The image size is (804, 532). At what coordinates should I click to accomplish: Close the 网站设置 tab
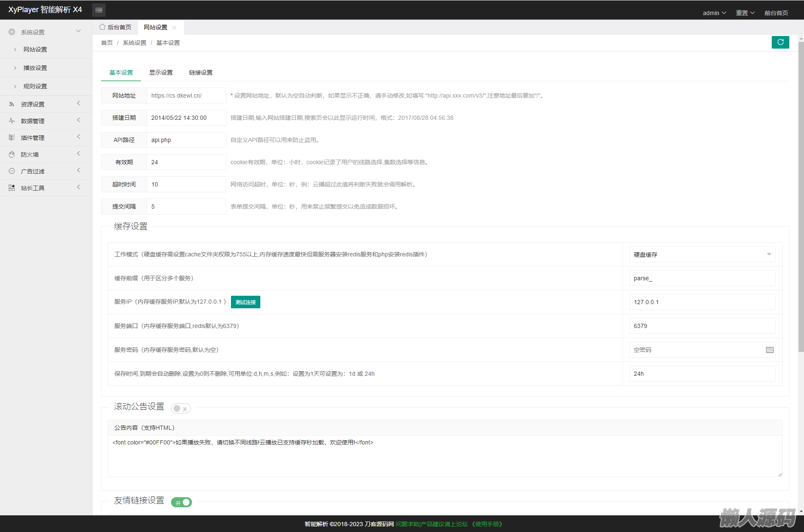[174, 27]
